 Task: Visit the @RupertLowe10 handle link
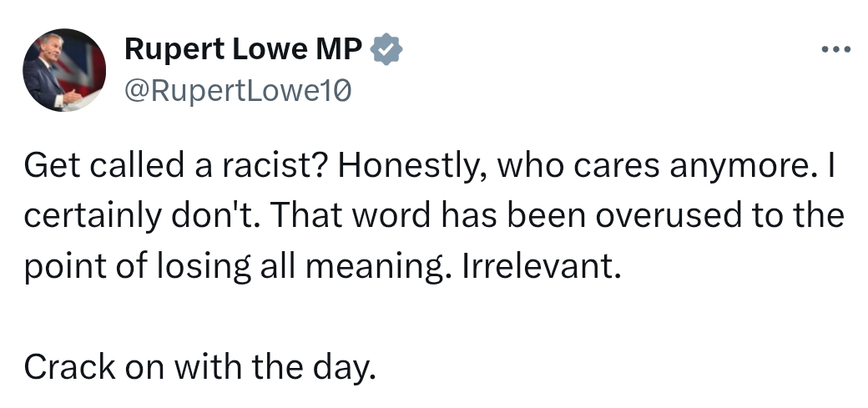point(238,91)
